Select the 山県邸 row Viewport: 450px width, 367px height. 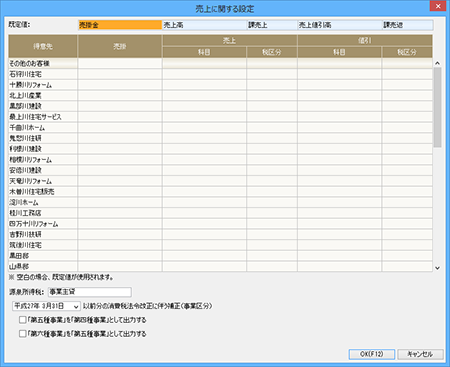coord(220,266)
